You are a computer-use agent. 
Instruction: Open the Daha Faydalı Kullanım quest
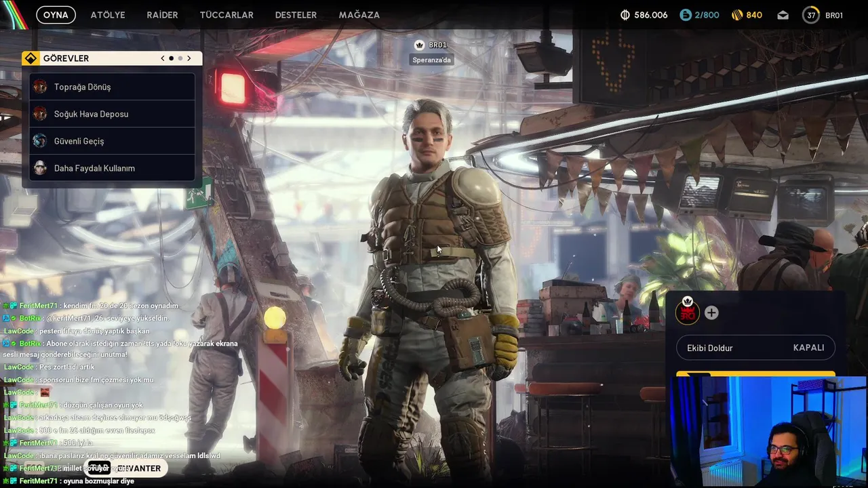(x=113, y=168)
